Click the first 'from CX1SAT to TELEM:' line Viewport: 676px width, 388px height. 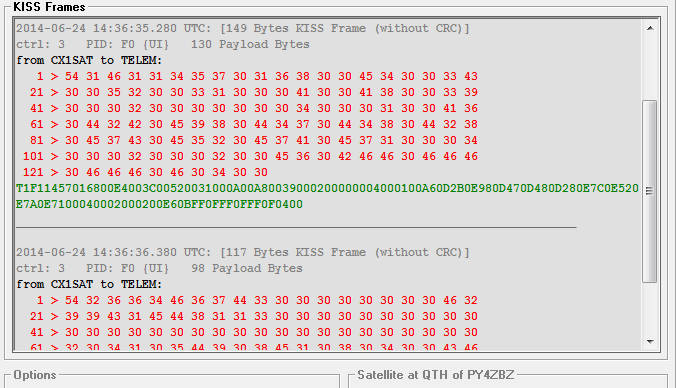tap(89, 60)
